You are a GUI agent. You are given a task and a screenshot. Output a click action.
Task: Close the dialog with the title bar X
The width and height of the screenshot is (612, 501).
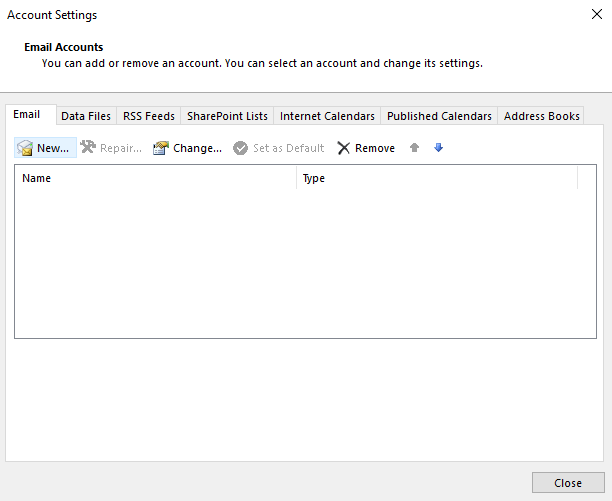[x=593, y=16]
